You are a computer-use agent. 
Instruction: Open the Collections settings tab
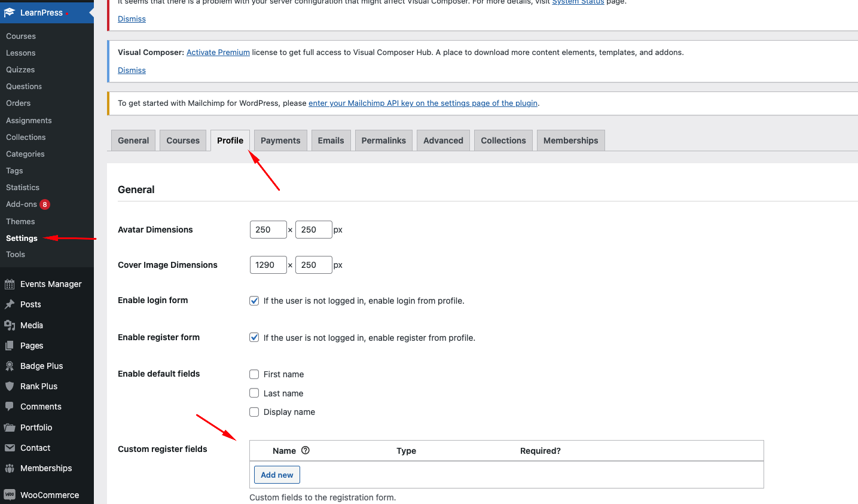503,140
